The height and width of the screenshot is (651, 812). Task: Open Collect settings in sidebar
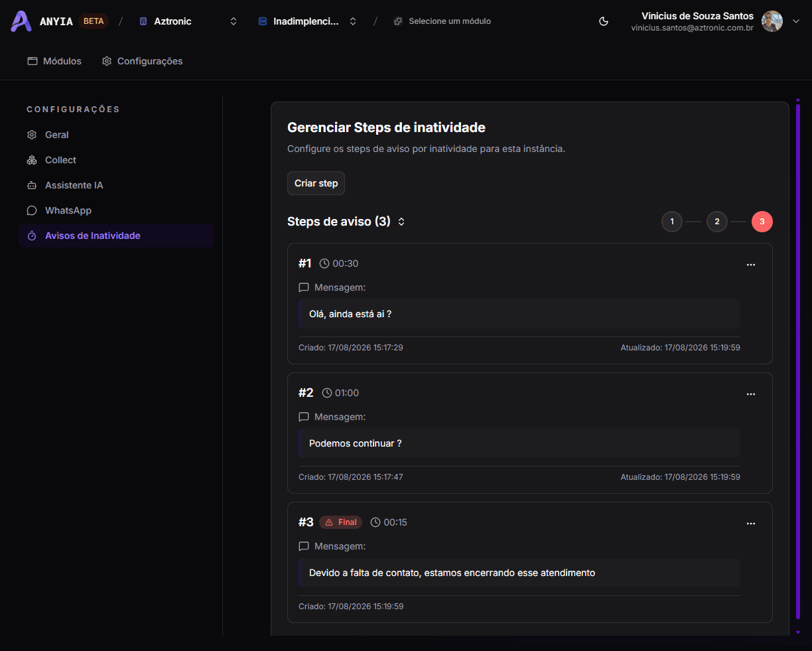point(116,160)
